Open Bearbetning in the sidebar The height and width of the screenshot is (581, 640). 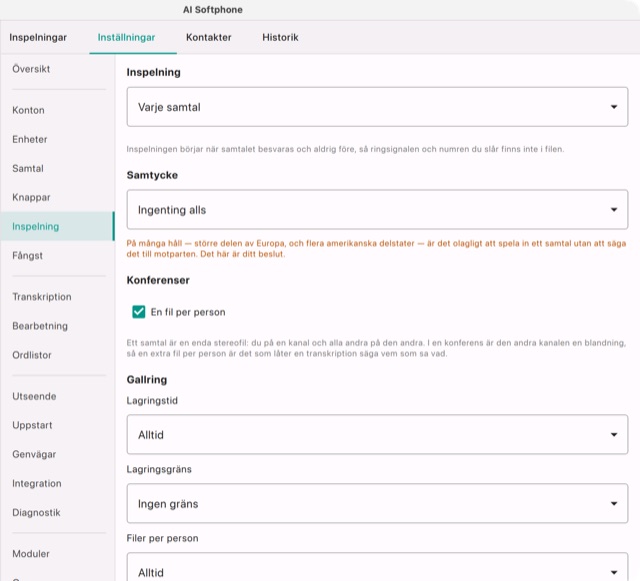pos(57,326)
